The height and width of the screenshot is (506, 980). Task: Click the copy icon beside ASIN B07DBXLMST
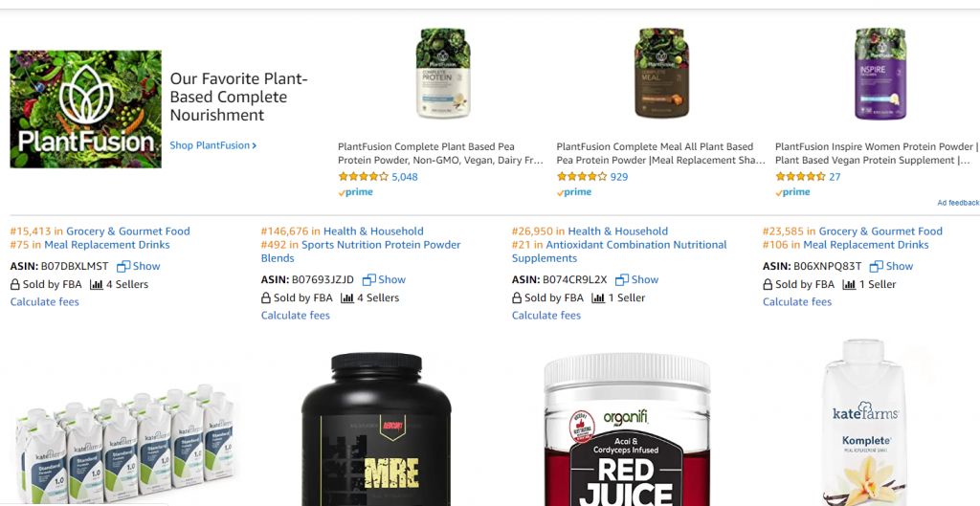coord(123,266)
